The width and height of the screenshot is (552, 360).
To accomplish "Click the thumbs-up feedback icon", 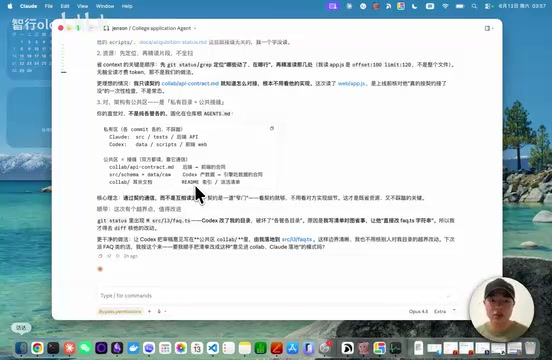I will click(109, 256).
